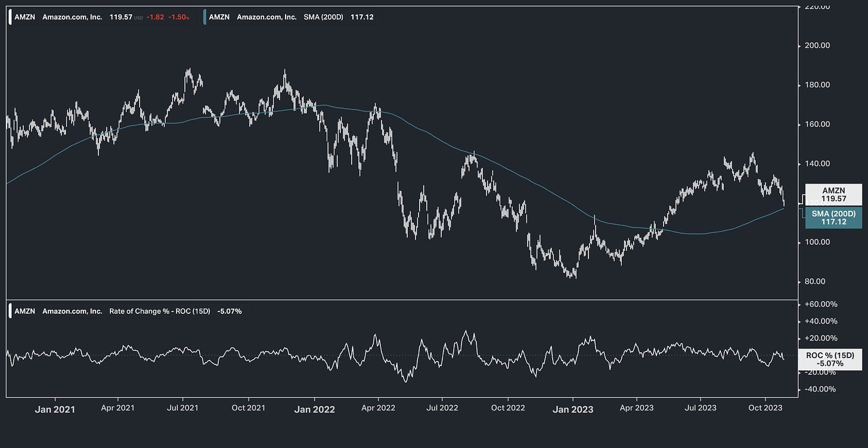
Task: Select the 160.00 price axis label
Action: point(817,124)
